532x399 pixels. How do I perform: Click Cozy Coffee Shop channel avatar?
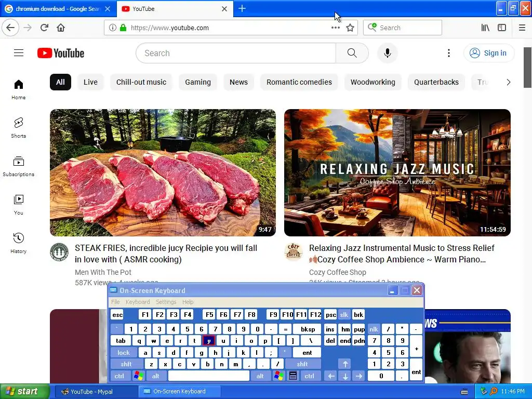tap(294, 252)
